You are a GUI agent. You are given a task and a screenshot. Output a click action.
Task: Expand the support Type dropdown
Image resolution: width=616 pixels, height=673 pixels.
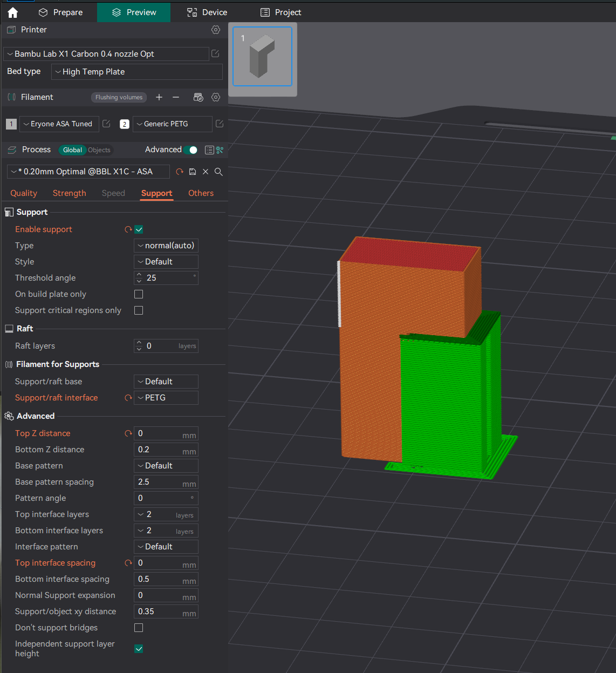pos(166,245)
